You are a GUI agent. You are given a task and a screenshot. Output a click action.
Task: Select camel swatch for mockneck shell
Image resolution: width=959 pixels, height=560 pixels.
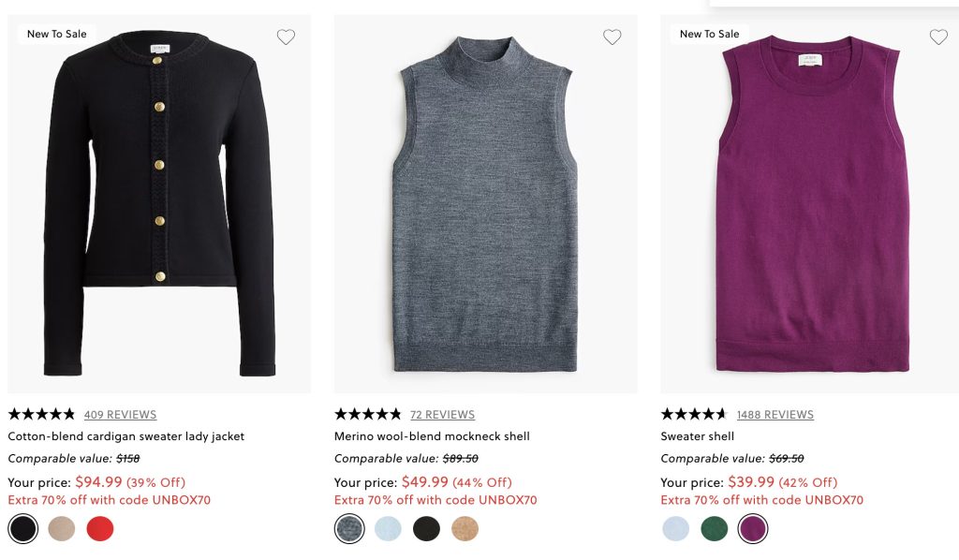pos(465,529)
